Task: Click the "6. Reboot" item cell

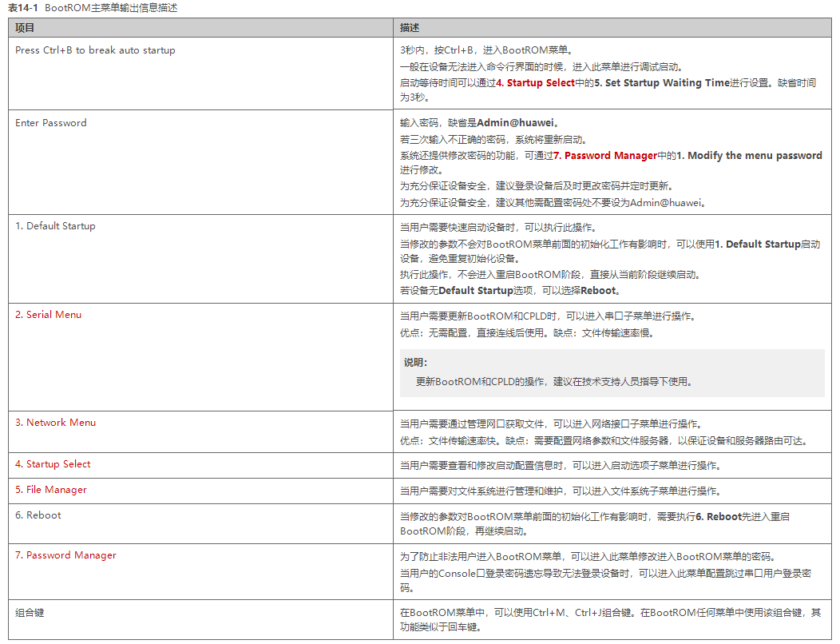Action: (38, 515)
